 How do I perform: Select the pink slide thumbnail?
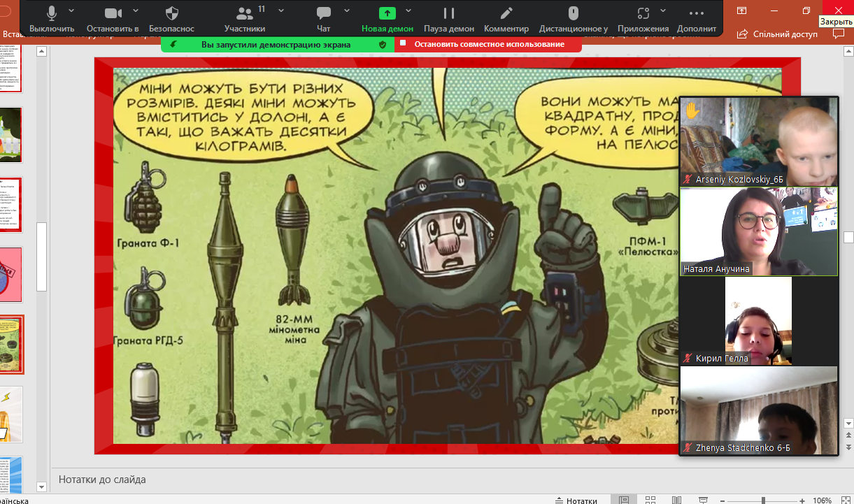(11, 275)
